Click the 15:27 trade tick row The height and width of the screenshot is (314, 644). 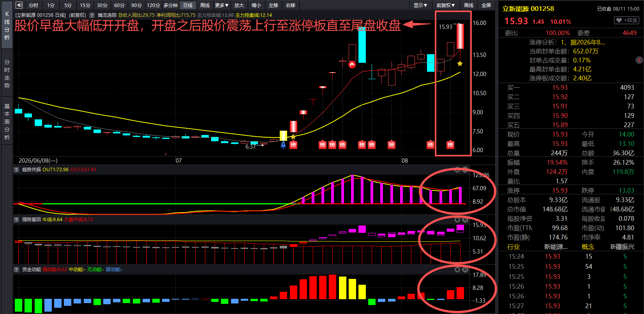pos(570,306)
